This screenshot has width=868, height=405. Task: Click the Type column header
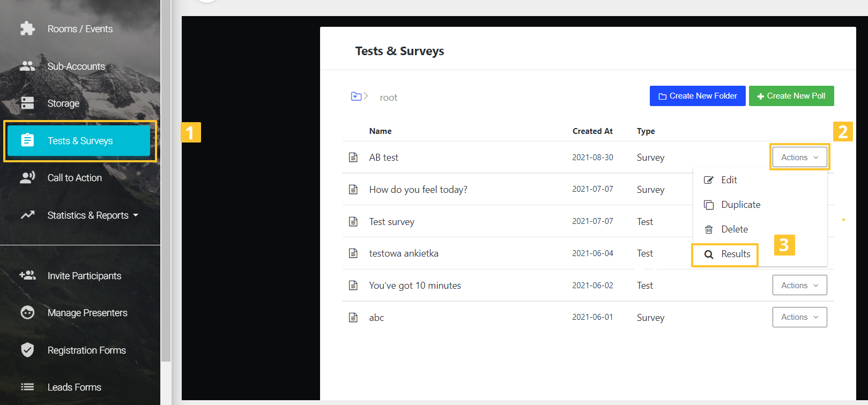pos(646,131)
